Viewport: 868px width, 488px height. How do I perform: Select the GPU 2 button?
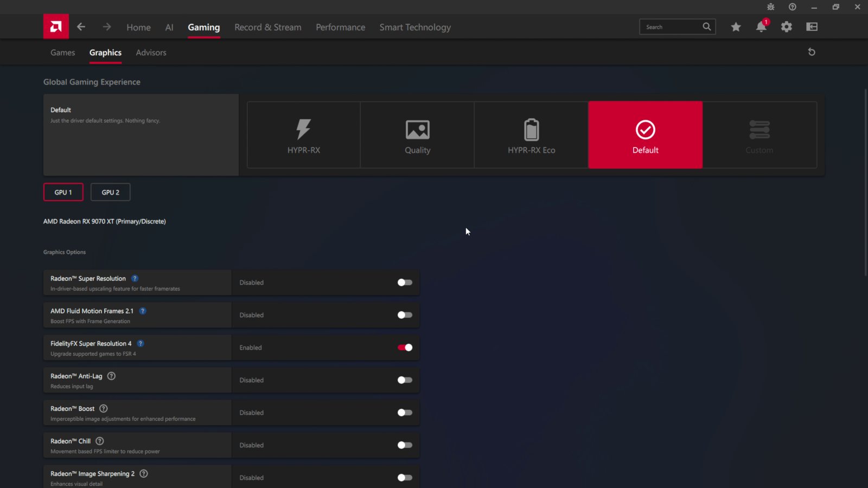[x=111, y=192]
